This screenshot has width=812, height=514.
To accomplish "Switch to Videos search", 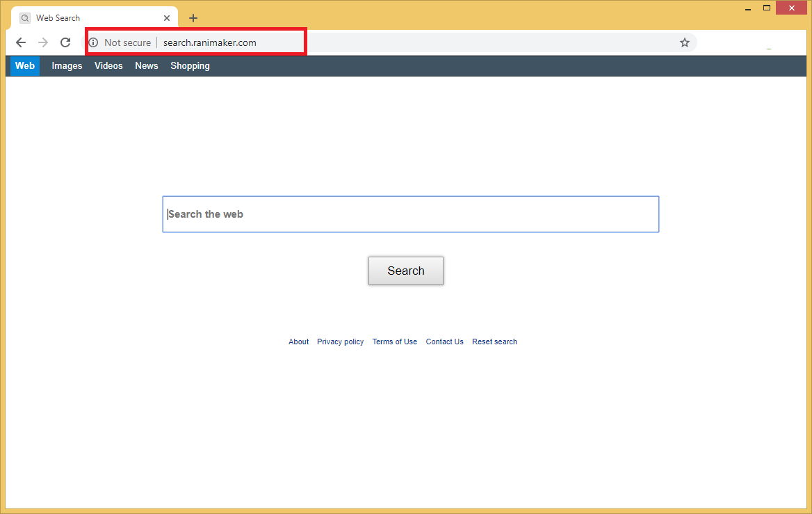I will (x=108, y=66).
